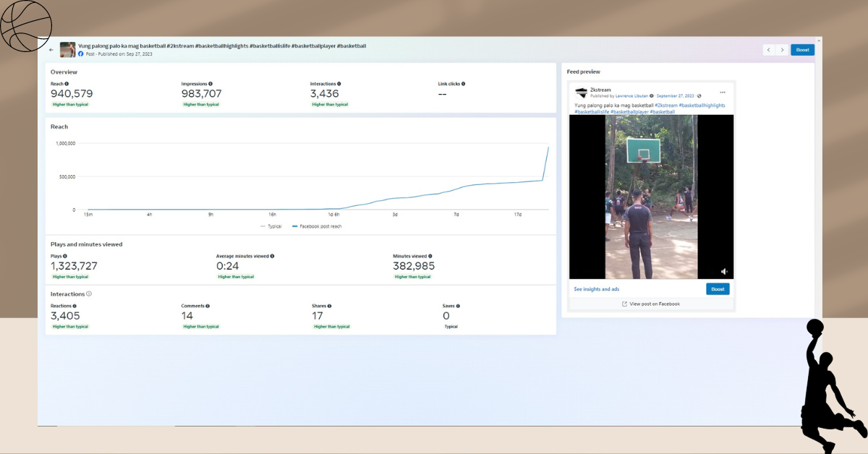Toggle Facebook post reach legend item
The image size is (868, 454).
coord(317,226)
